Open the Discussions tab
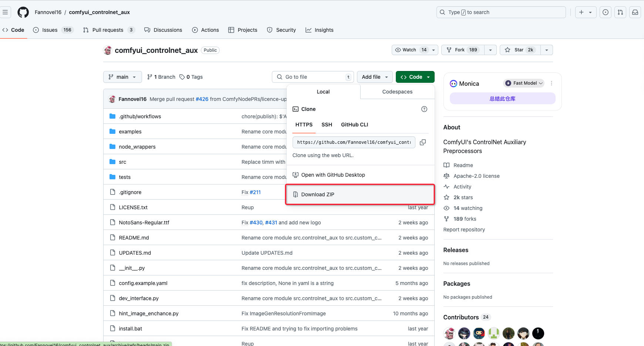The width and height of the screenshot is (644, 346). click(x=163, y=30)
